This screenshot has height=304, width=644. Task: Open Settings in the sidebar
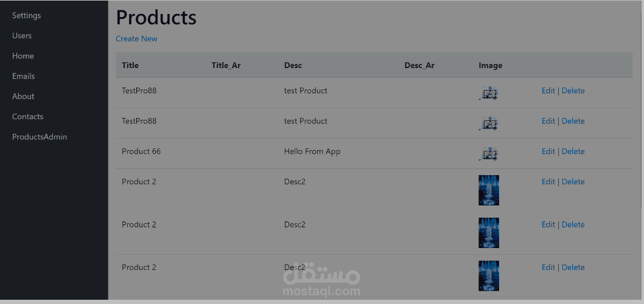click(26, 15)
